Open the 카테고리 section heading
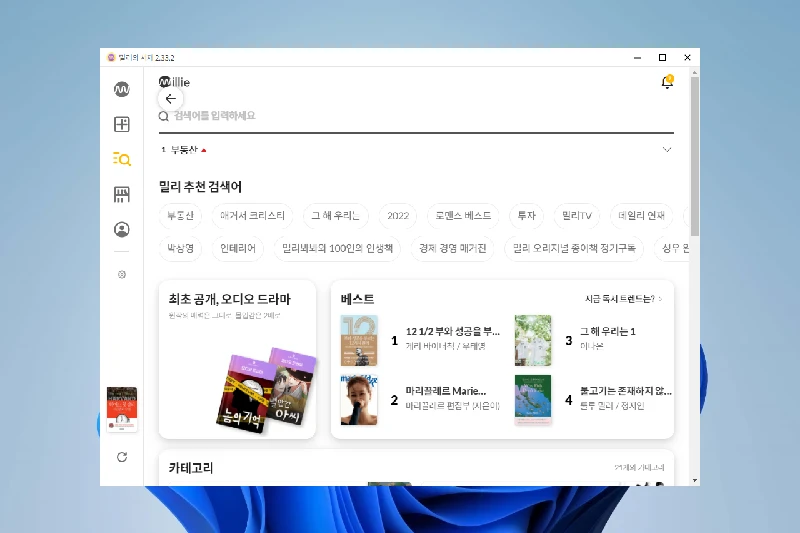The height and width of the screenshot is (533, 800). pyautogui.click(x=191, y=468)
